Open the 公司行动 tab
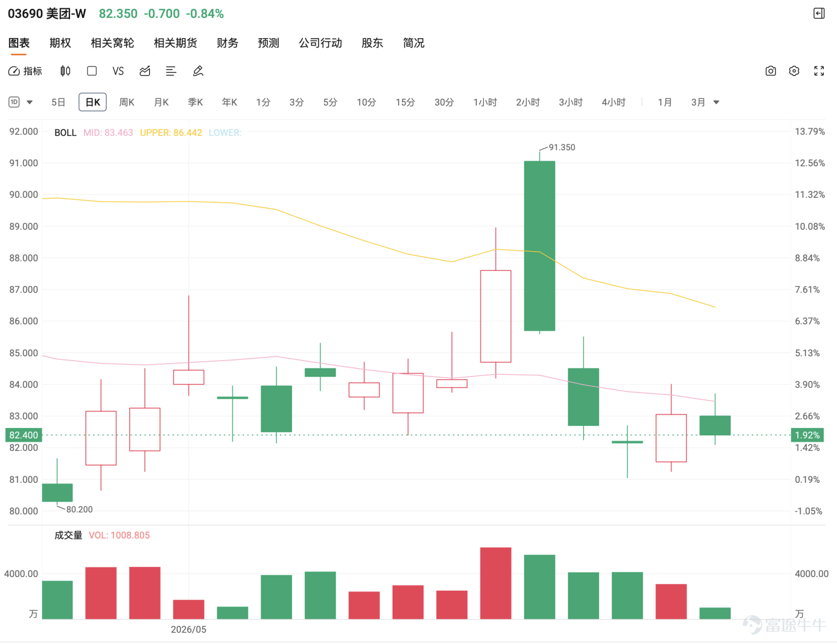The image size is (837, 644). pyautogui.click(x=320, y=43)
